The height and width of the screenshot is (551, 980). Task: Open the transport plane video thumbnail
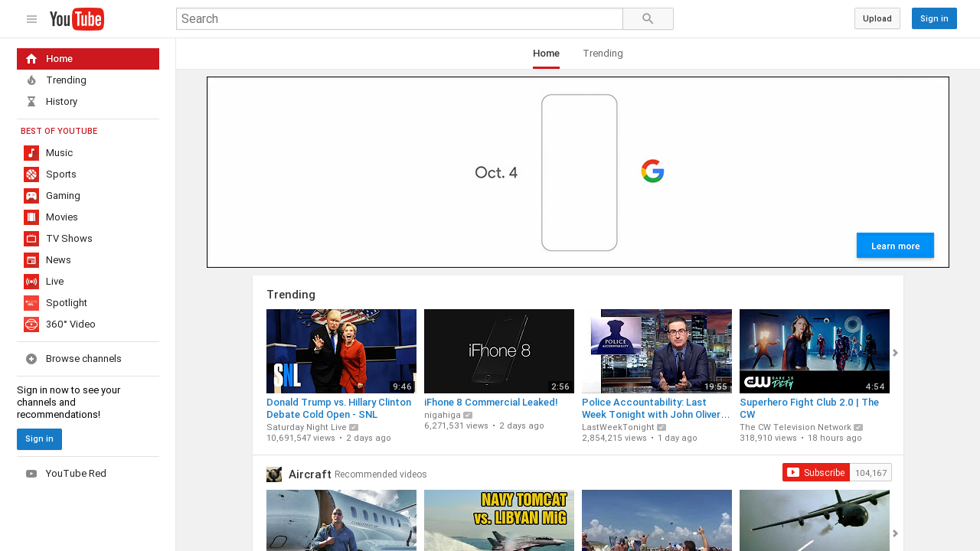click(x=815, y=520)
